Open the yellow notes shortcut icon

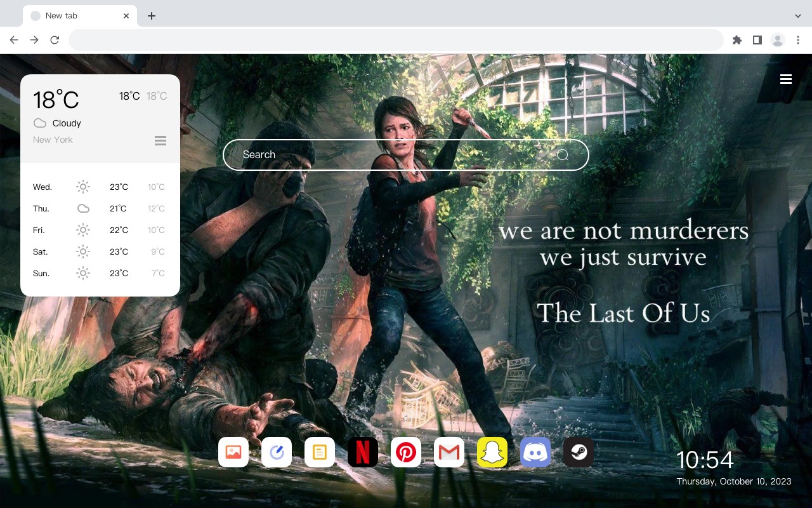point(320,452)
